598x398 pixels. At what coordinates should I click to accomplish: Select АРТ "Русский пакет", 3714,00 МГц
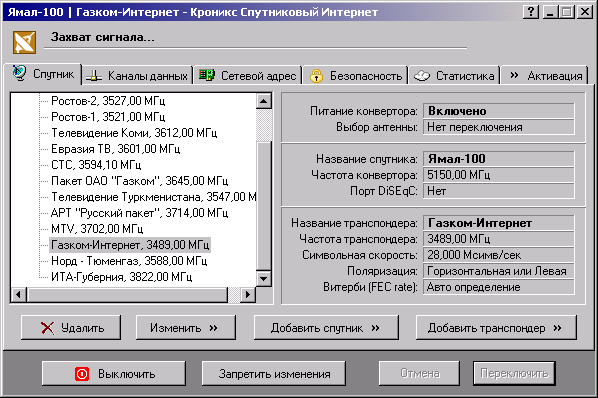(x=140, y=213)
